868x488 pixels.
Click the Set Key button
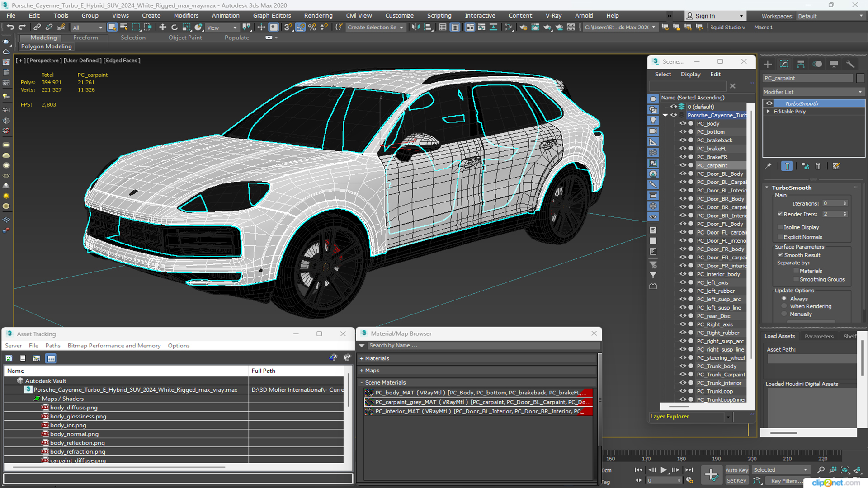(x=737, y=481)
